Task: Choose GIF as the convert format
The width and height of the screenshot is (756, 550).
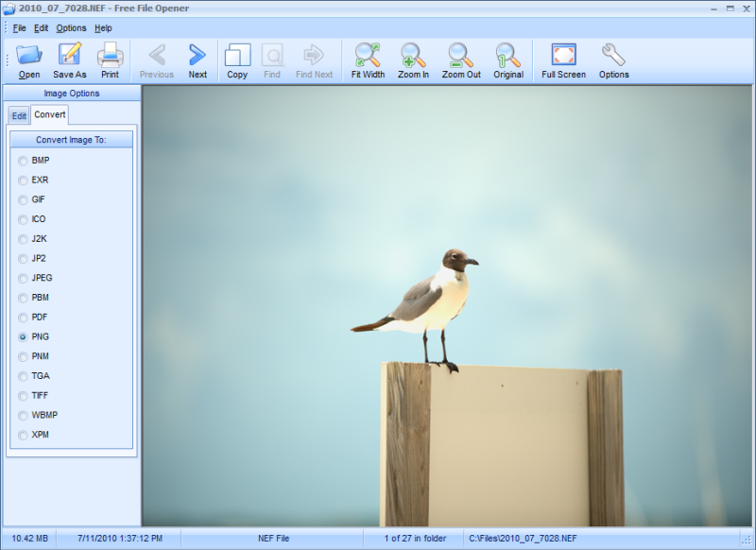Action: tap(23, 199)
